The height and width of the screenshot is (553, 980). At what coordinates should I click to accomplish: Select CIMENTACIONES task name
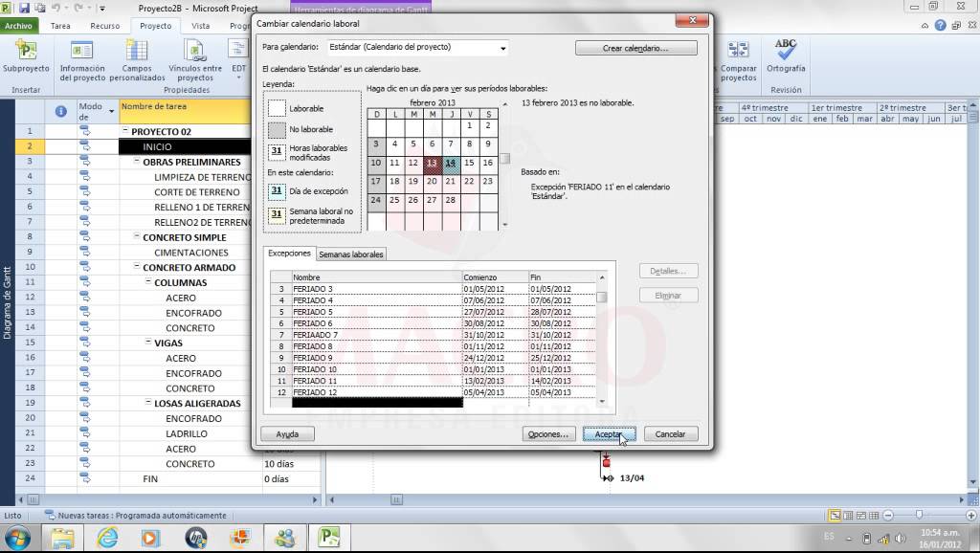(191, 253)
